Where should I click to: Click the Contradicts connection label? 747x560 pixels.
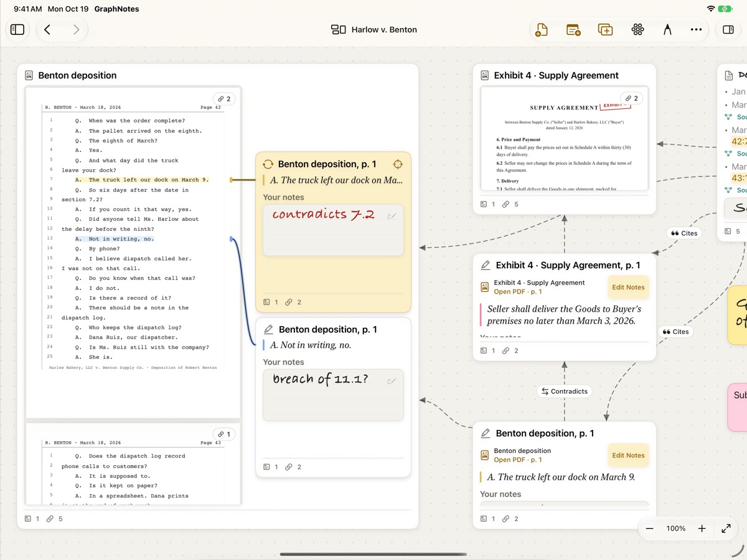[x=565, y=391]
